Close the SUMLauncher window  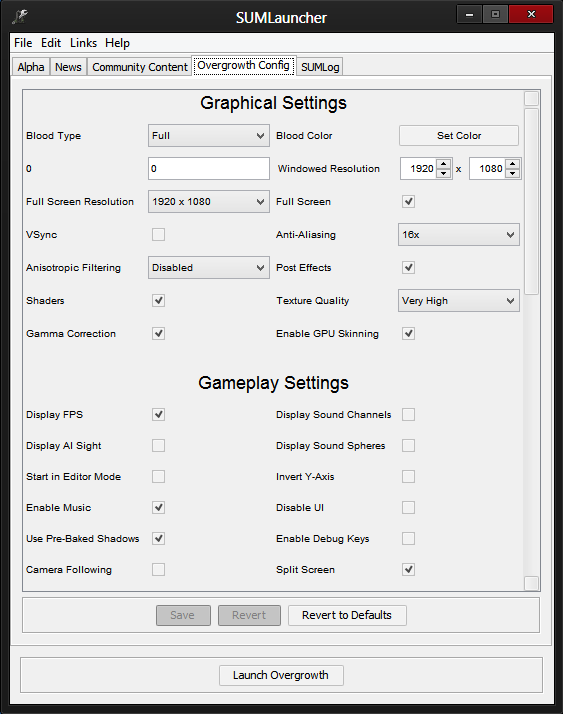[531, 15]
